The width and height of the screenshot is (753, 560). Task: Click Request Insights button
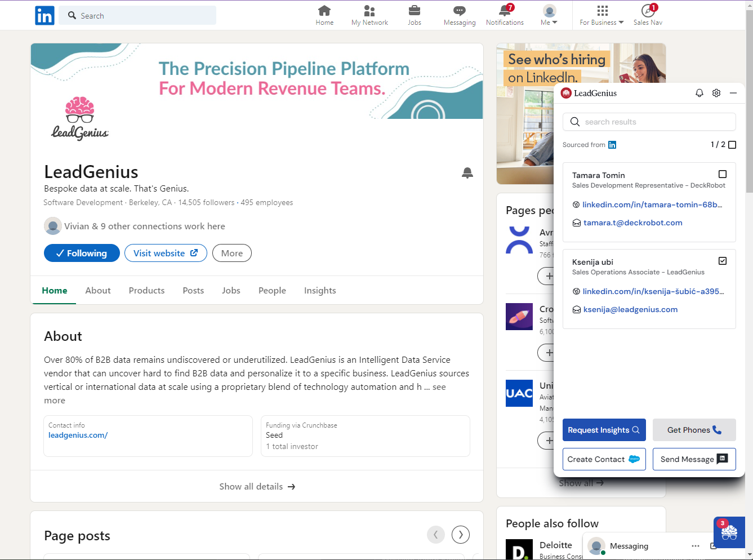604,430
